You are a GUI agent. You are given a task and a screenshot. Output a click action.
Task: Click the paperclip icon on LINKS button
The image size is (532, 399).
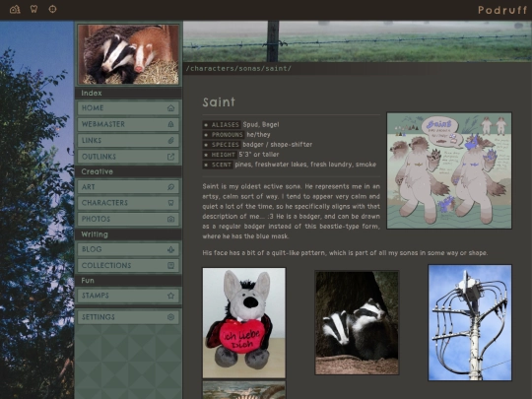pos(170,141)
